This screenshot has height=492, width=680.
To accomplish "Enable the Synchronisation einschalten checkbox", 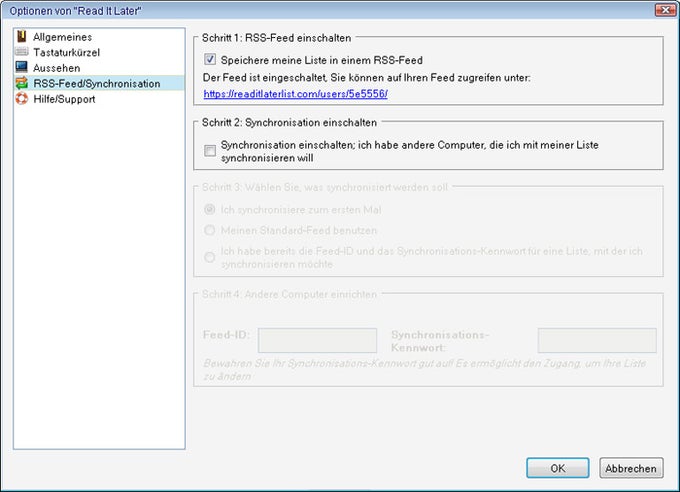I will 210,151.
